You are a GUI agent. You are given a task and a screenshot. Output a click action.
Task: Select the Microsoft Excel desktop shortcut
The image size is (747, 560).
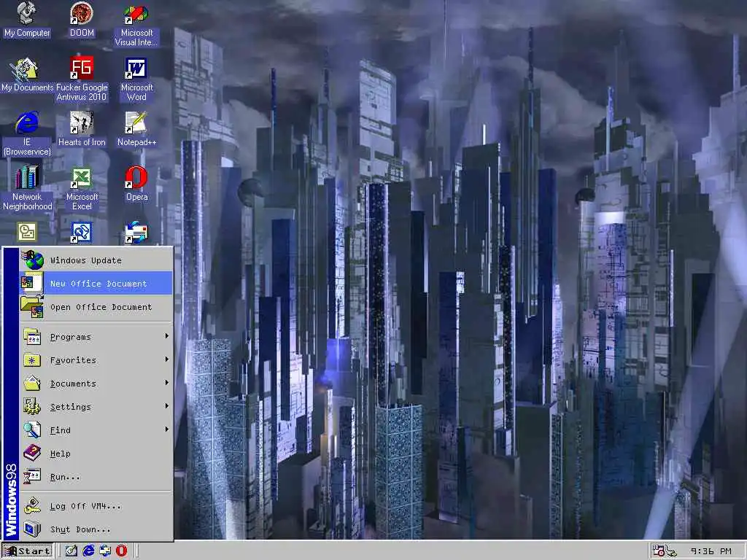point(82,189)
